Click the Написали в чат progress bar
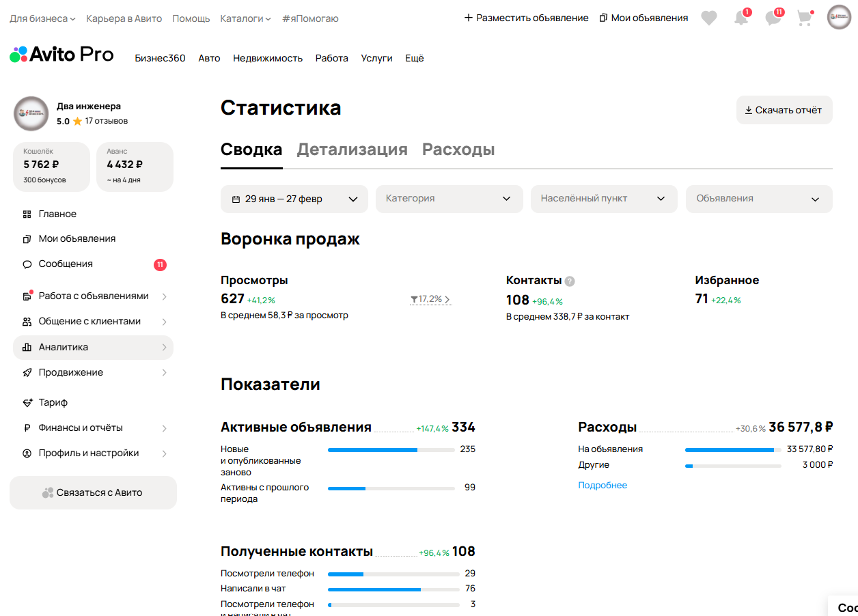Image resolution: width=858 pixels, height=616 pixels. pos(393,589)
